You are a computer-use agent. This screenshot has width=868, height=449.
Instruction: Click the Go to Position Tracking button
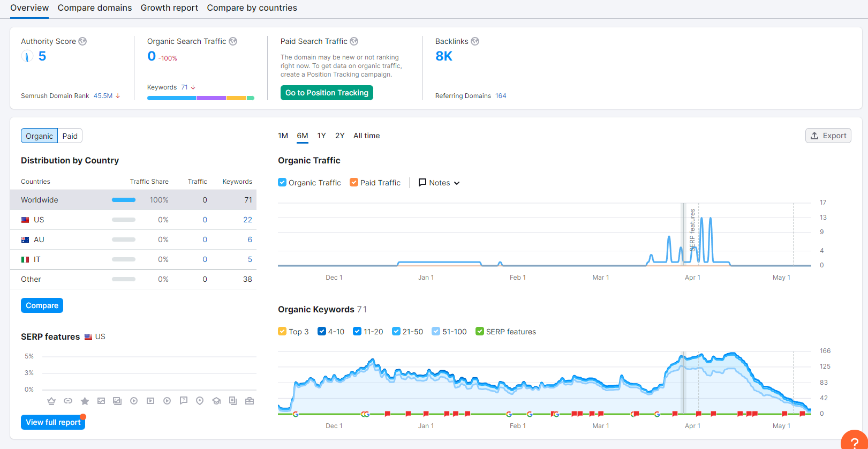[x=327, y=93]
